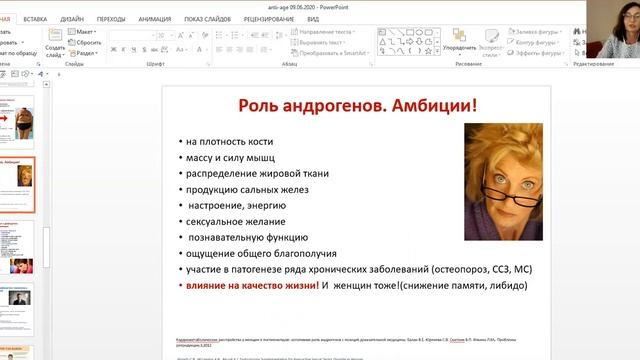
Task: Select the triangle shape in gallery
Action: [382, 42]
